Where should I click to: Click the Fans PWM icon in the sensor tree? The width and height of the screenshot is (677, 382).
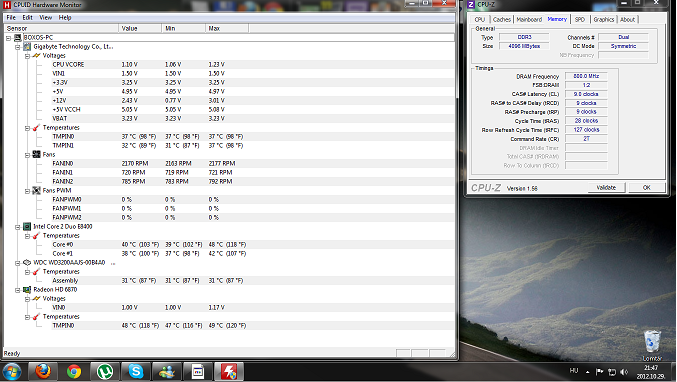[x=36, y=190]
